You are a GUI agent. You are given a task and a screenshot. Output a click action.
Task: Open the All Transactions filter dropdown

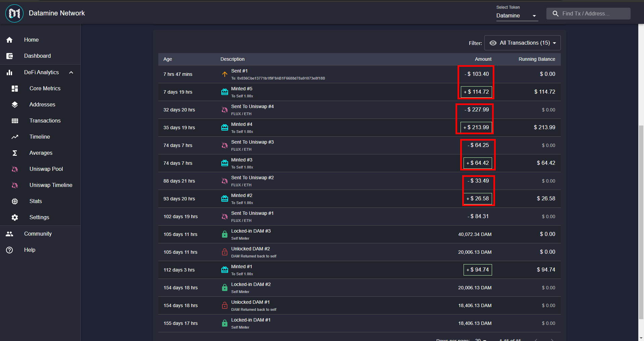point(523,43)
